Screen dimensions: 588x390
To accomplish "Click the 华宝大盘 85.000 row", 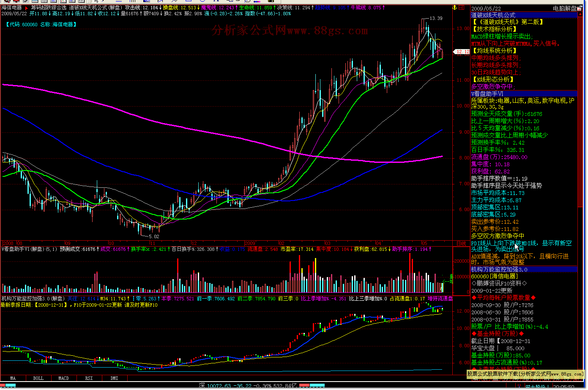I will [x=498, y=348].
